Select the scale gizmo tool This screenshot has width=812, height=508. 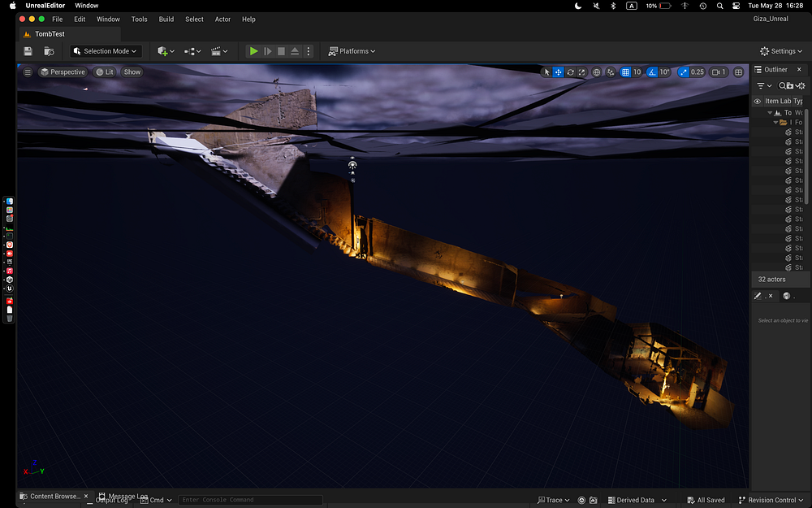[582, 72]
